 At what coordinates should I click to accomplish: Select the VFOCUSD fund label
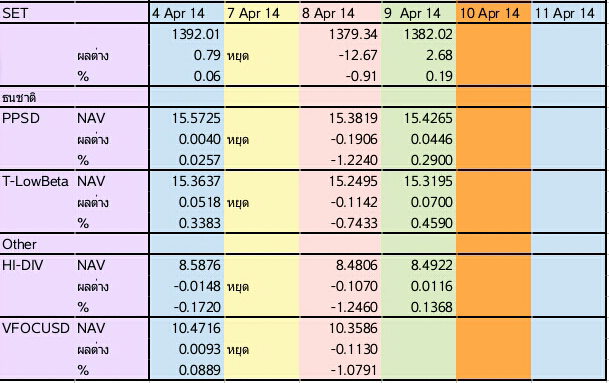[x=36, y=328]
